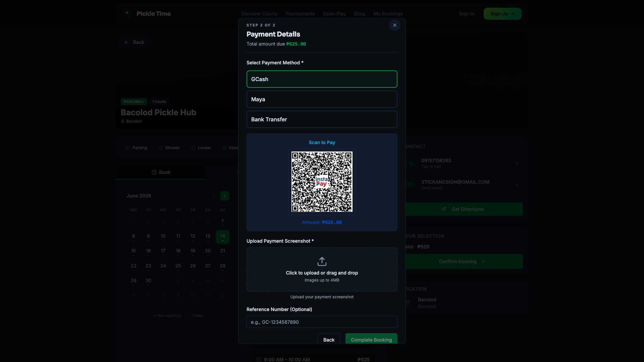The image size is (644, 362).
Task: Click the 7 Courts badge
Action: pyautogui.click(x=159, y=102)
